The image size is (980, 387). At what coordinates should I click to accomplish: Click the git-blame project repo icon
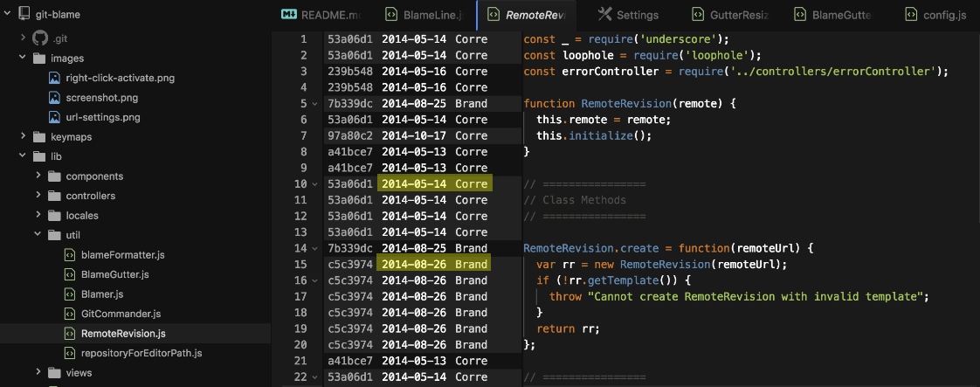[x=25, y=14]
